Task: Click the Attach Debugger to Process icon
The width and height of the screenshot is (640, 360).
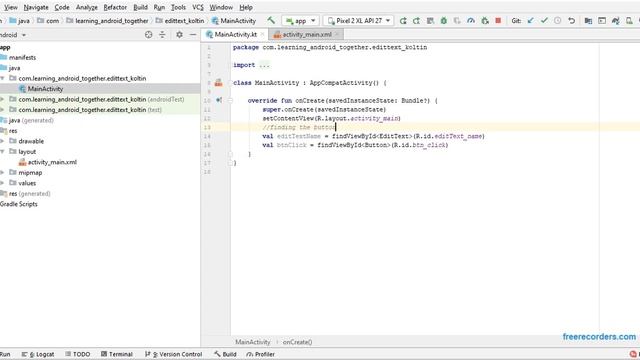Action: tap(485, 20)
